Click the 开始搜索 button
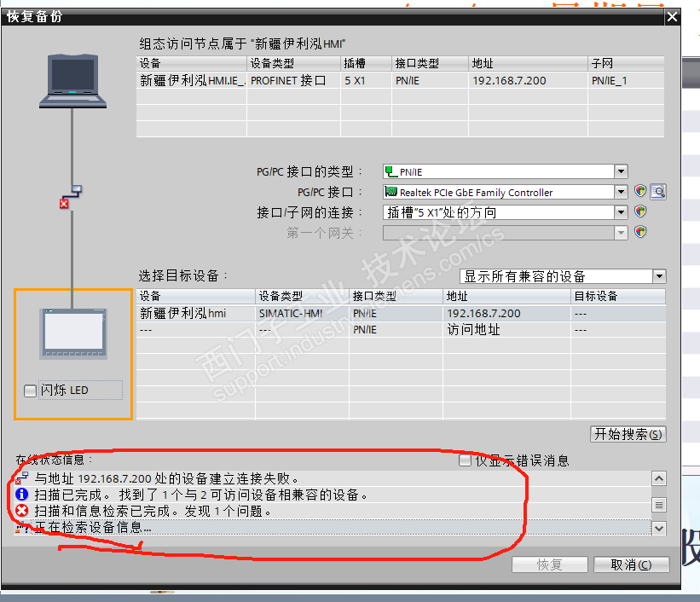This screenshot has height=602, width=700. pyautogui.click(x=628, y=434)
